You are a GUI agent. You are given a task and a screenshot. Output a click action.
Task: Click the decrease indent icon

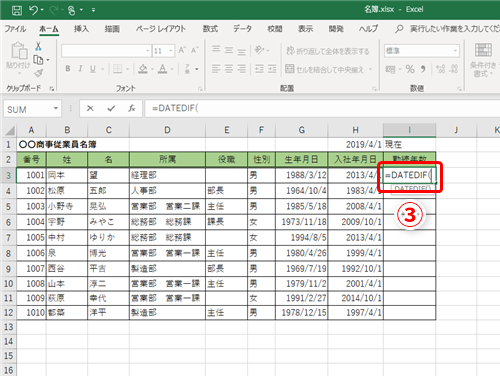point(259,69)
